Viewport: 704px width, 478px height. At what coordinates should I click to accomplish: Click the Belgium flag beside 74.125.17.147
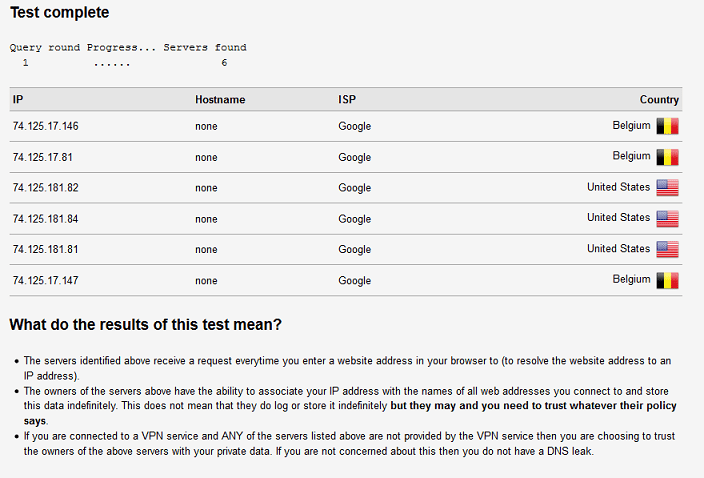[667, 281]
